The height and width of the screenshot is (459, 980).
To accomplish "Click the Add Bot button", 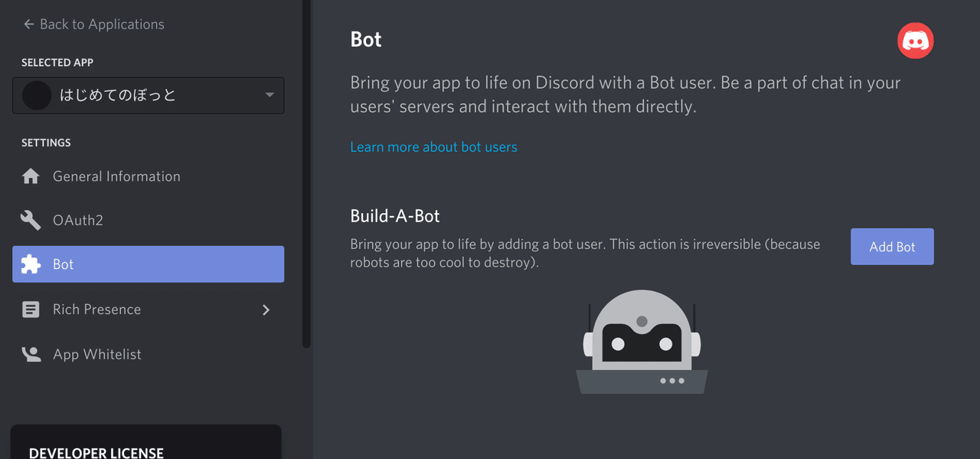I will point(892,246).
